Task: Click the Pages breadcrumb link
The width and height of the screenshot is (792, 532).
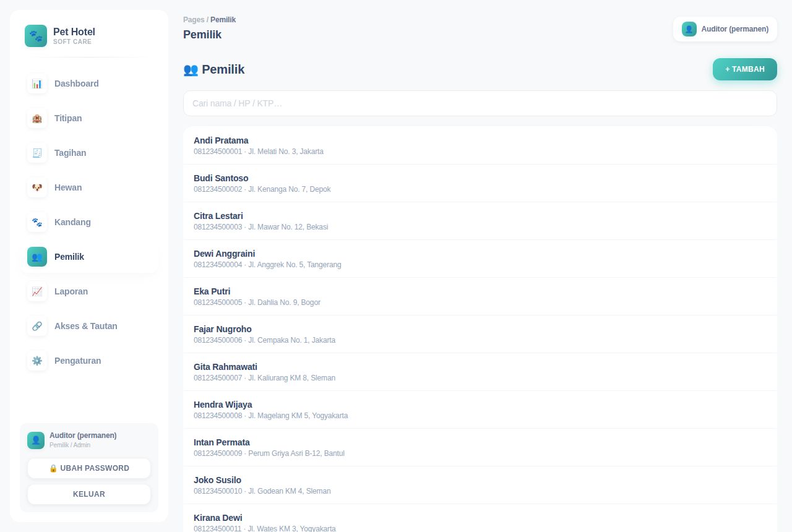Action: click(x=194, y=20)
